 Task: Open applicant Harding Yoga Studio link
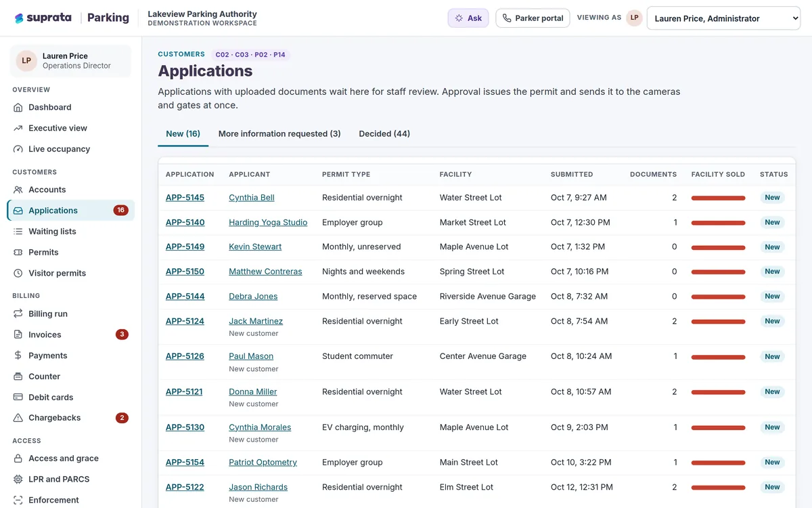coord(268,222)
